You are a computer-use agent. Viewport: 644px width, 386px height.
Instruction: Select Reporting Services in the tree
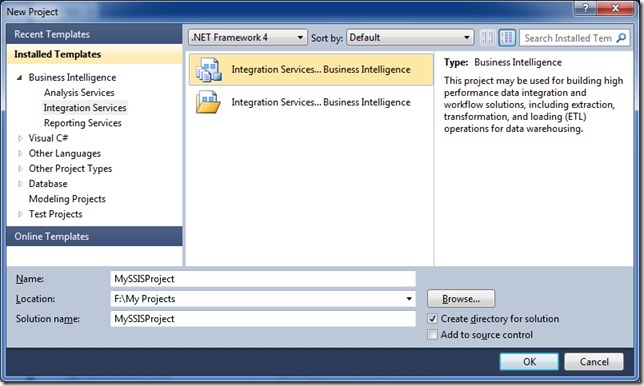point(83,123)
